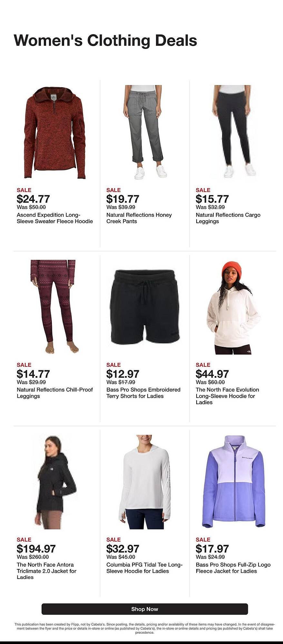Open Ascend Expedition Long-Sleeve Sweater Fleece Hoodie link

pyautogui.click(x=55, y=218)
